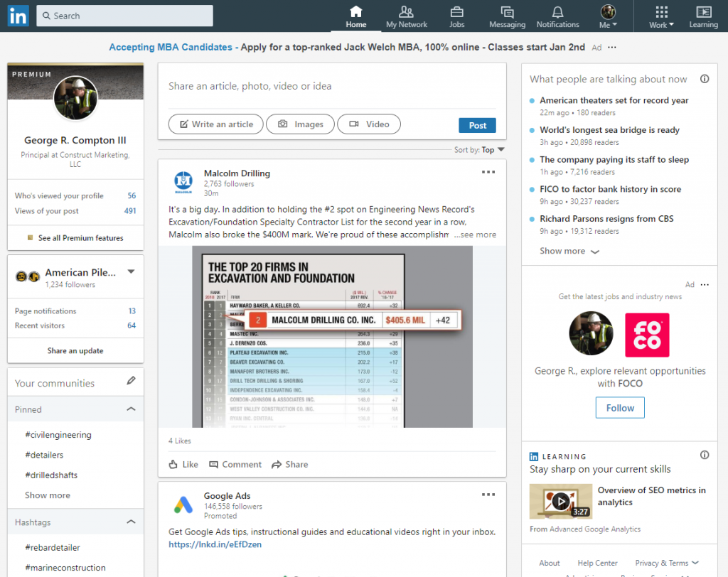Follow the FOCO company page

pyautogui.click(x=619, y=407)
